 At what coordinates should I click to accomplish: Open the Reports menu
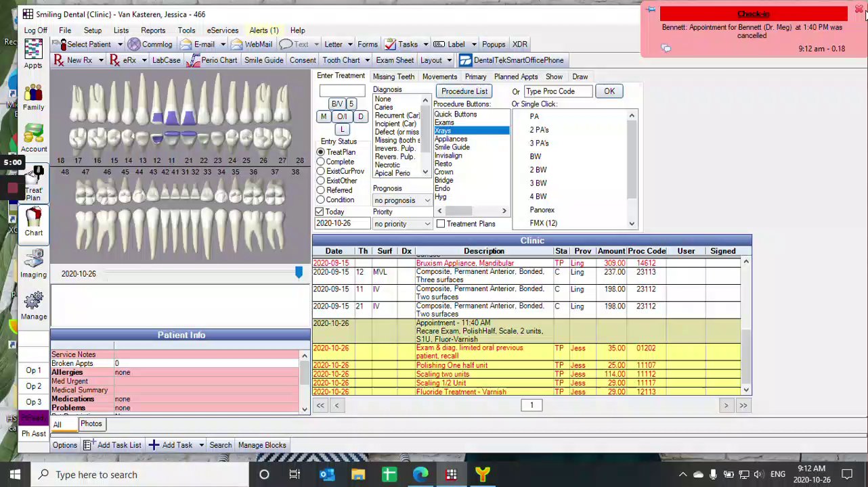coord(153,30)
